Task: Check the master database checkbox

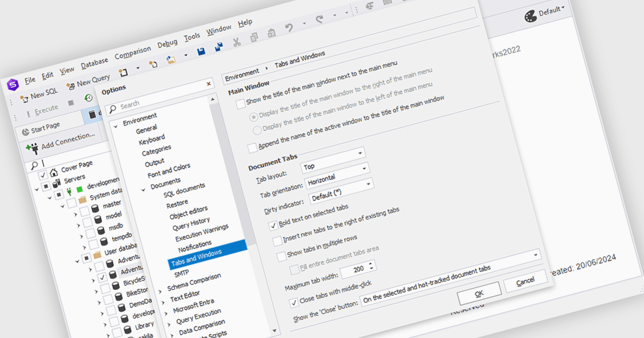Action: [x=85, y=211]
